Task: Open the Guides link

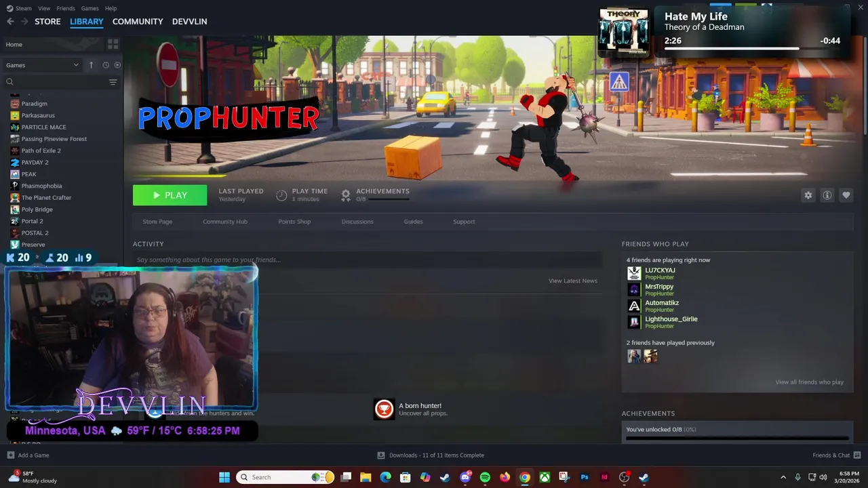Action: pyautogui.click(x=413, y=222)
